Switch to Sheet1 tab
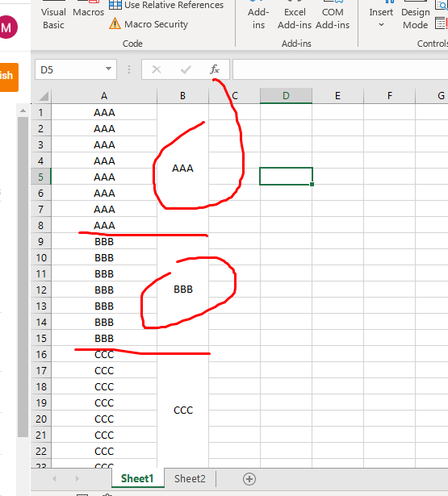 137,478
